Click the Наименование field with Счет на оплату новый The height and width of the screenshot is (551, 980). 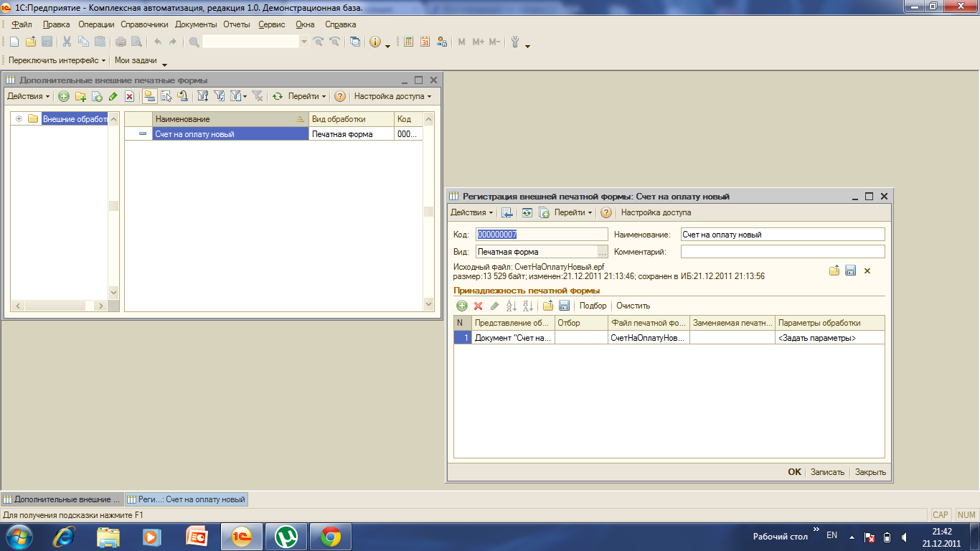click(x=783, y=235)
